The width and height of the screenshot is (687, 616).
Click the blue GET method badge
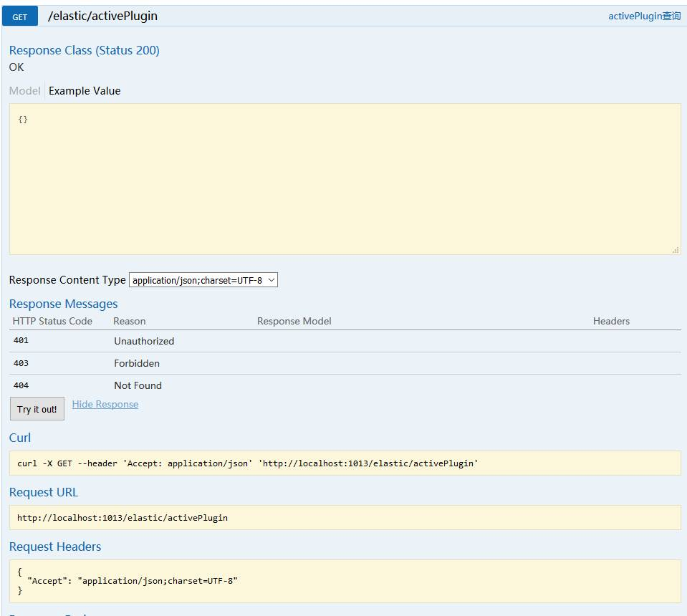click(x=20, y=16)
